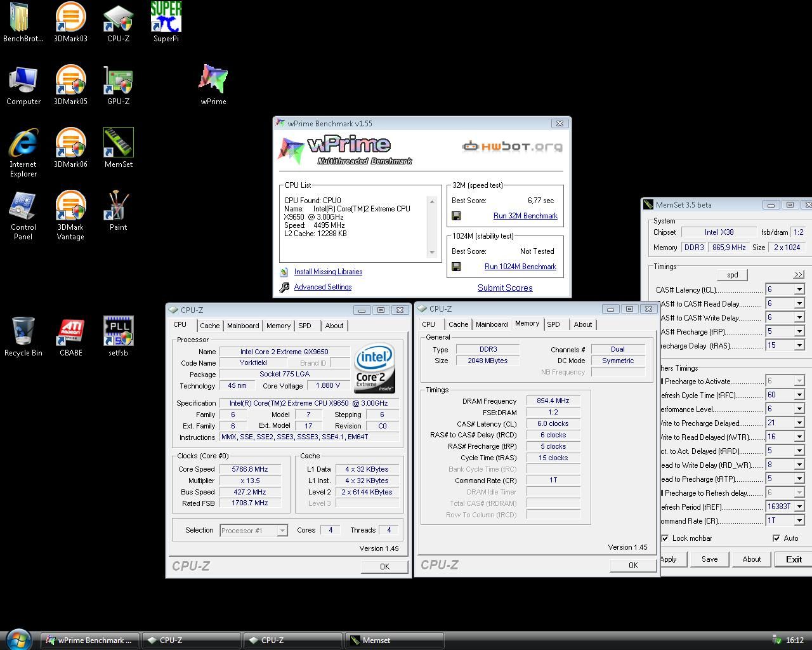Switch to the Mainboard tab in left CPU-Z

(243, 326)
